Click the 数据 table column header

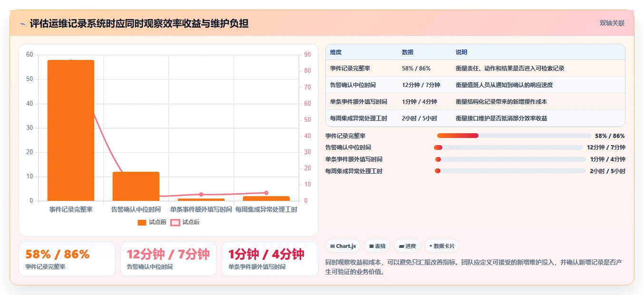(x=408, y=52)
